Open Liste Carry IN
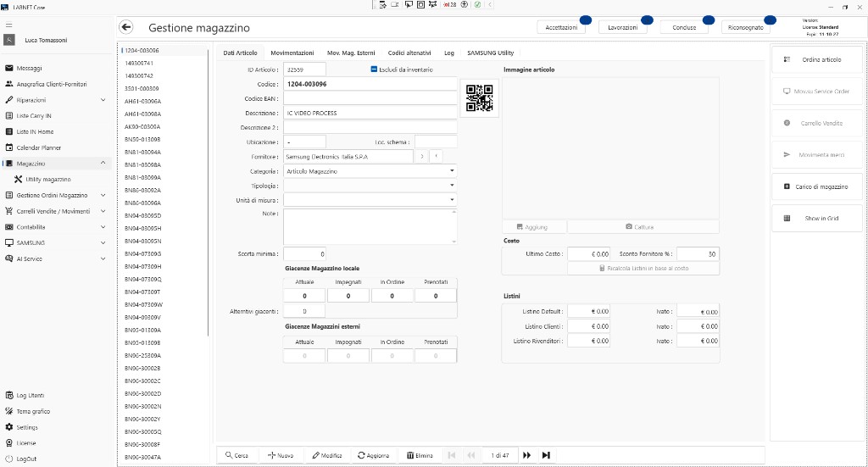The width and height of the screenshot is (868, 467). coord(33,115)
